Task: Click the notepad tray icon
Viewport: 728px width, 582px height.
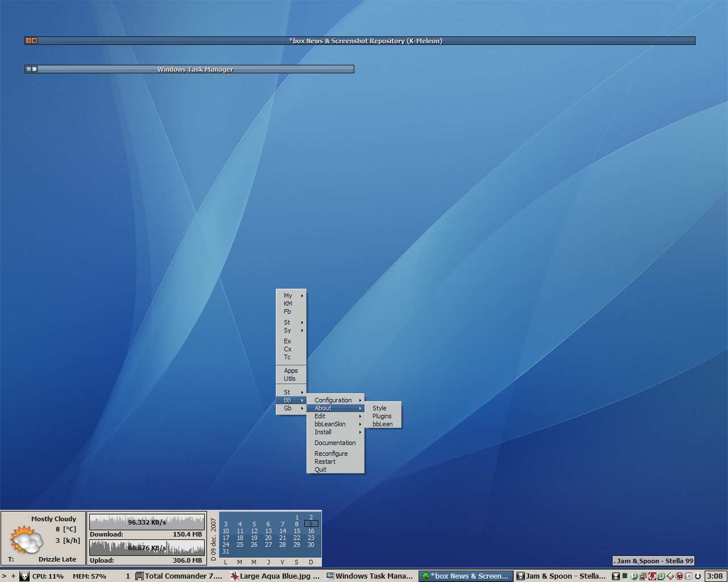Action: 688,576
